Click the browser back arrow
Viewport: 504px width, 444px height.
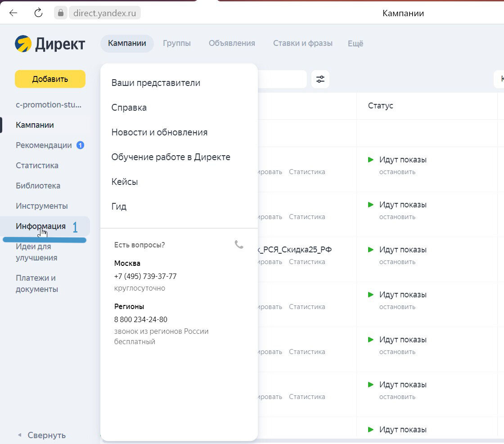click(x=13, y=13)
